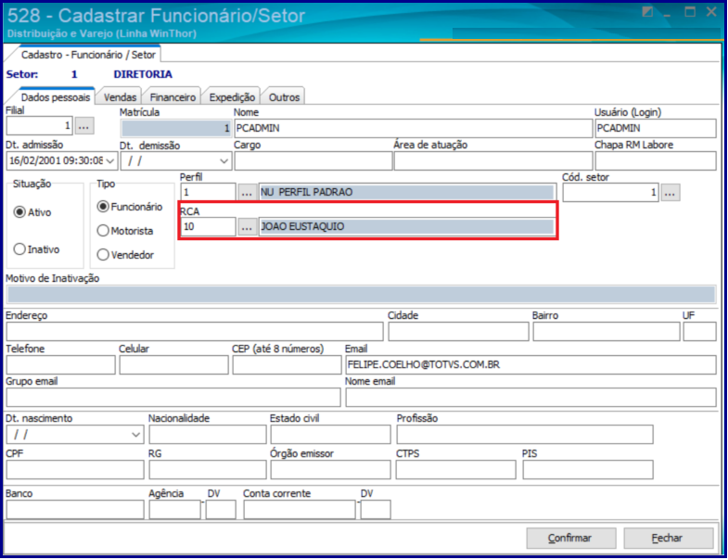The height and width of the screenshot is (560, 728).
Task: Click the JOAO EUSTAQUIO name field
Action: click(x=407, y=226)
